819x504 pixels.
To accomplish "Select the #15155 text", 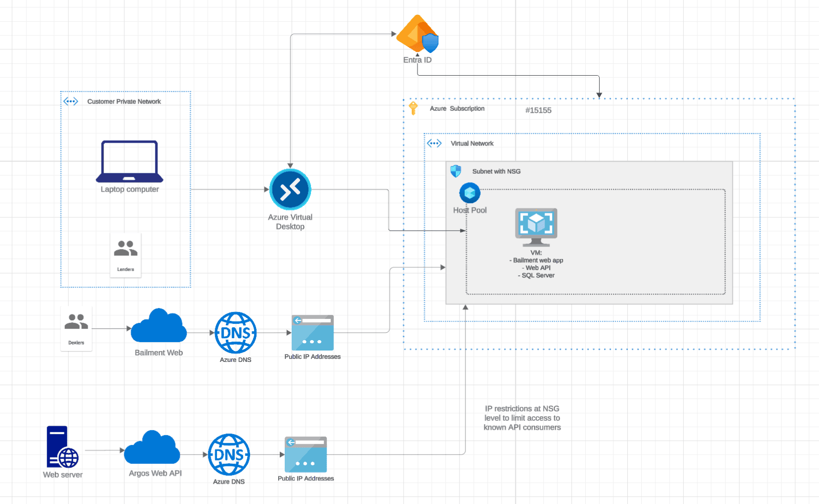I will (x=538, y=110).
